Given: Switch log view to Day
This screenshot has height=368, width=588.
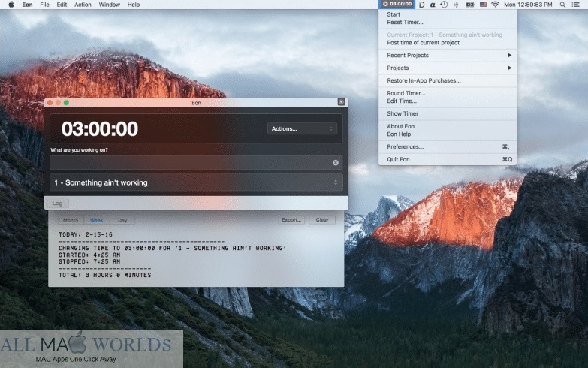Looking at the screenshot, I should coord(122,220).
